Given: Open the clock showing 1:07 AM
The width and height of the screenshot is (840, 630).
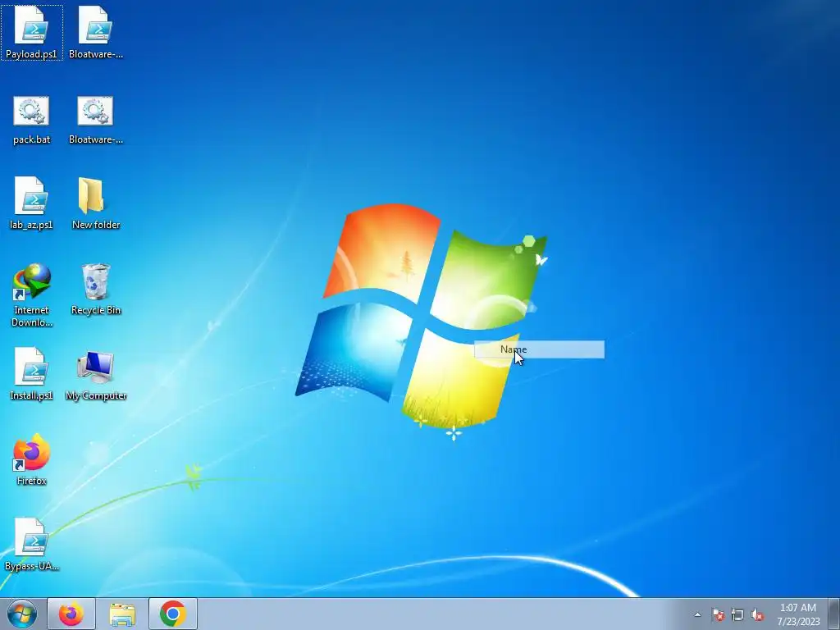Looking at the screenshot, I should 798,614.
